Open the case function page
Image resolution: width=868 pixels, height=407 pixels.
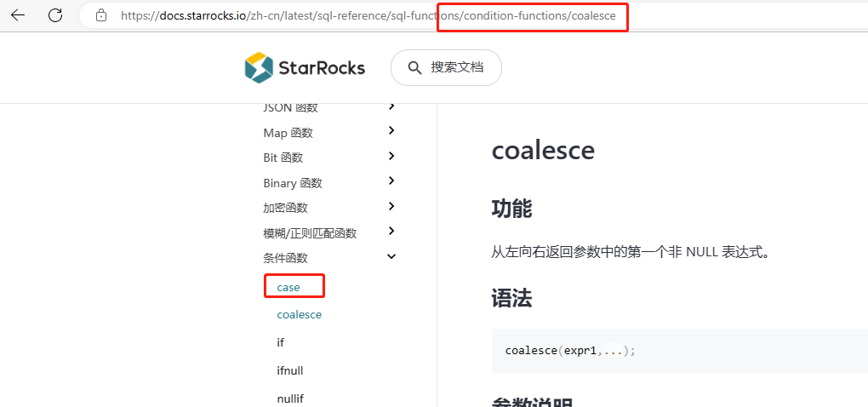point(288,287)
